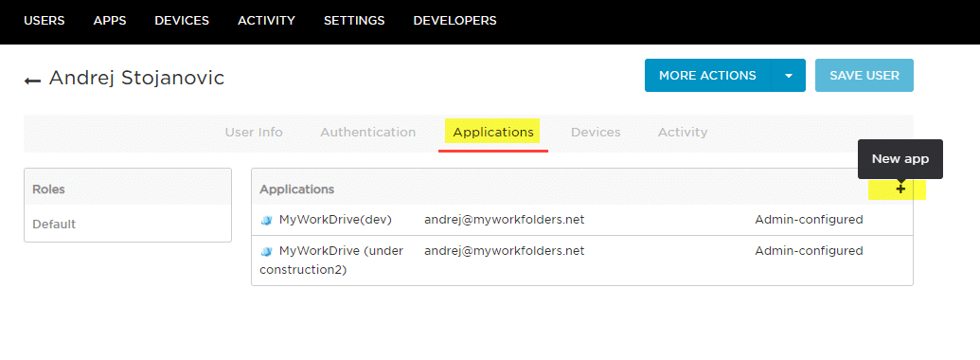Image resolution: width=980 pixels, height=360 pixels.
Task: Open the APPS menu
Action: tap(110, 21)
